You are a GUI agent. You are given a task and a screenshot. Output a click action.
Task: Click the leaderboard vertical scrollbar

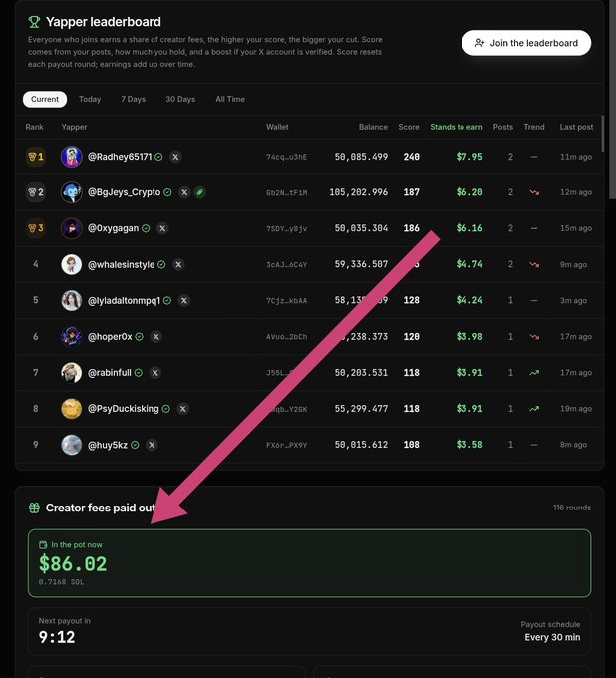[x=603, y=134]
